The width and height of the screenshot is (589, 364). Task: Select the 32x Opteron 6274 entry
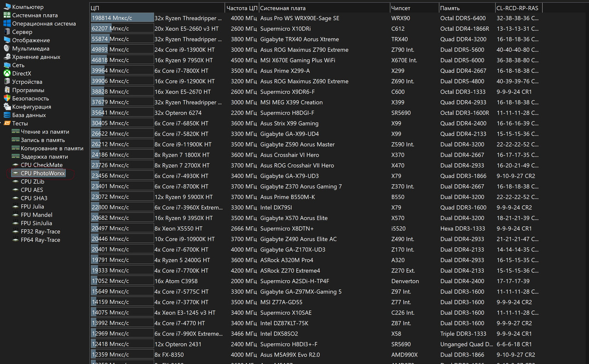tap(178, 113)
